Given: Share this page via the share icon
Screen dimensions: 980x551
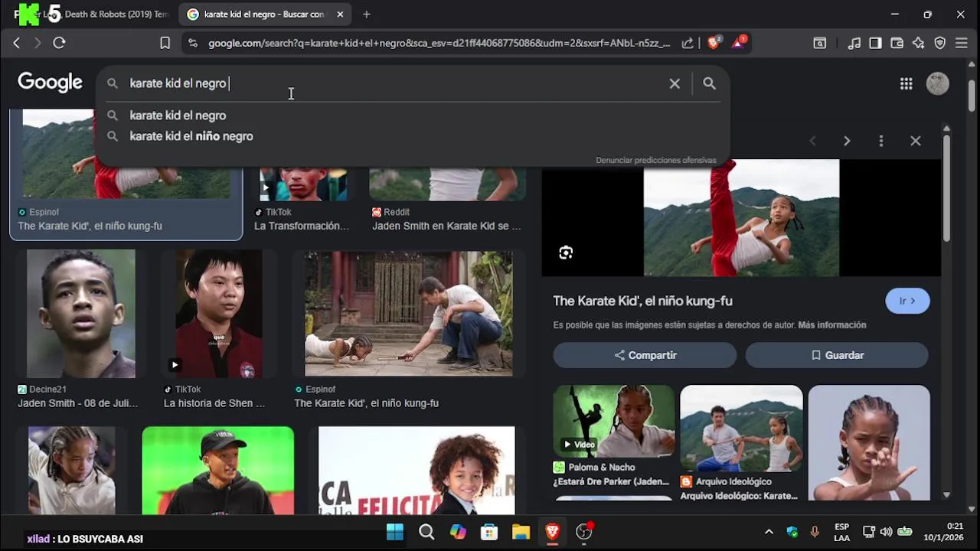Looking at the screenshot, I should (x=688, y=44).
